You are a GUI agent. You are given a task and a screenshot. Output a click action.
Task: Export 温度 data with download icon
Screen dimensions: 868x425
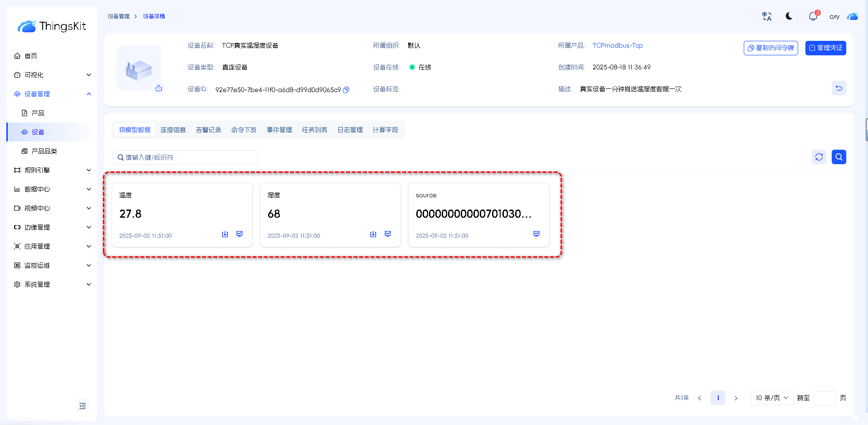225,234
